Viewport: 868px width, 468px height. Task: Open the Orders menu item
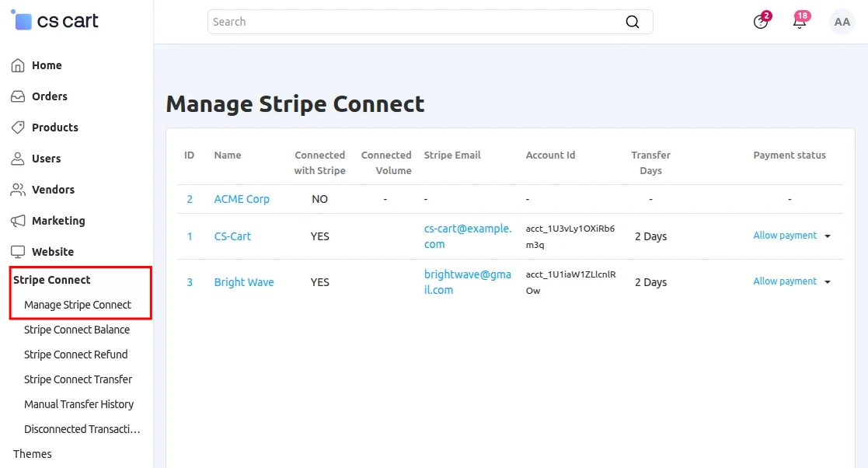click(x=49, y=96)
